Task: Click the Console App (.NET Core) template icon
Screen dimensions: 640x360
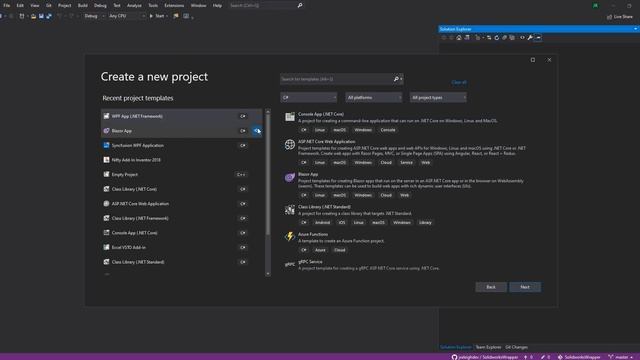Action: point(290,117)
